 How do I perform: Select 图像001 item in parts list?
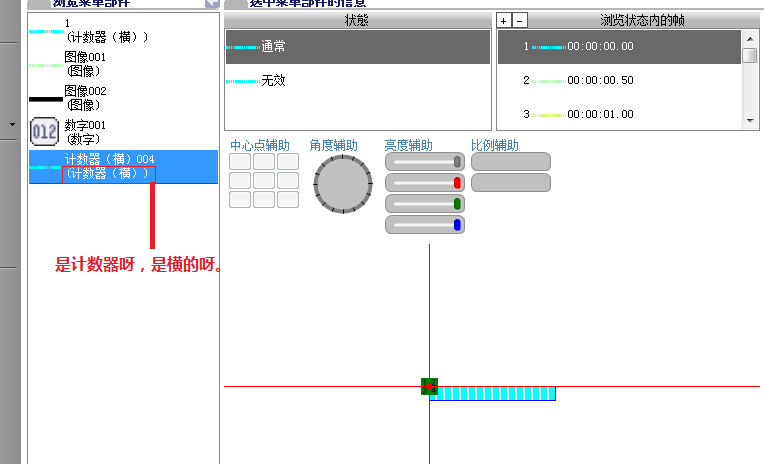click(123, 64)
